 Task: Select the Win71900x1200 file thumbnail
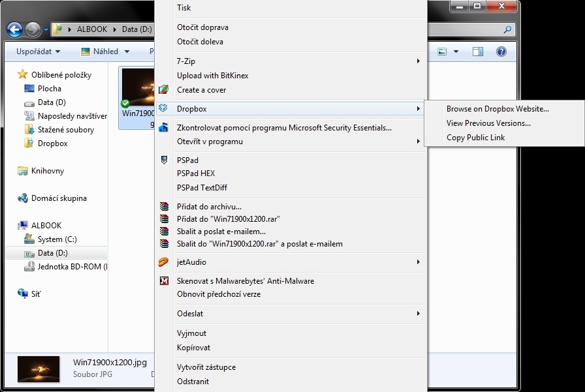coord(137,98)
